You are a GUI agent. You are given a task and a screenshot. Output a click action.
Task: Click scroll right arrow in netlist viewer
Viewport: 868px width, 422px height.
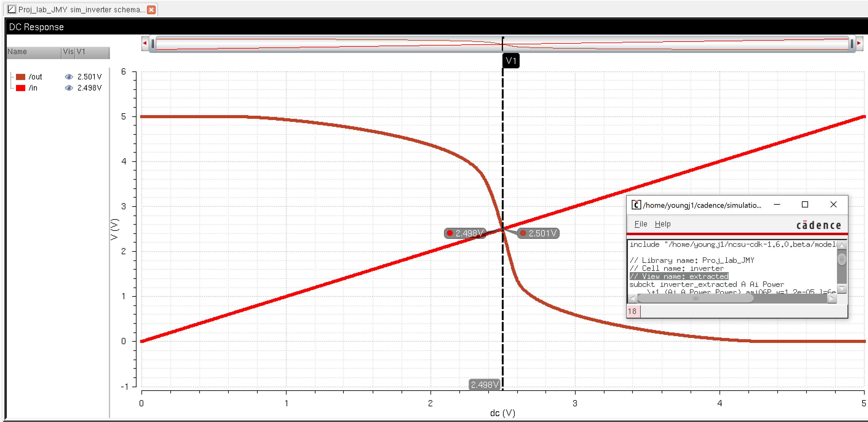[832, 299]
